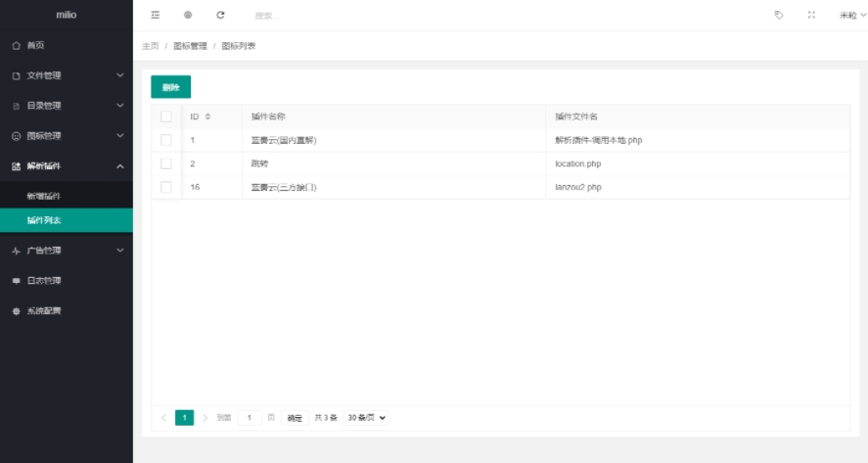Click the tag icon in the top right
Screen dimensions: 868x463
[x=779, y=15]
